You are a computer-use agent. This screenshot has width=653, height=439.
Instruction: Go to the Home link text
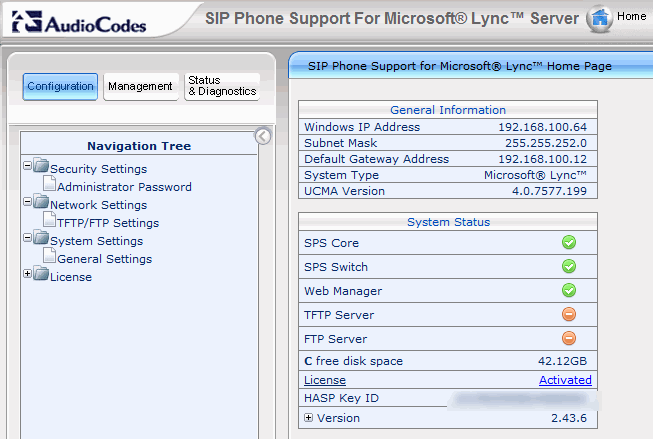[x=632, y=17]
